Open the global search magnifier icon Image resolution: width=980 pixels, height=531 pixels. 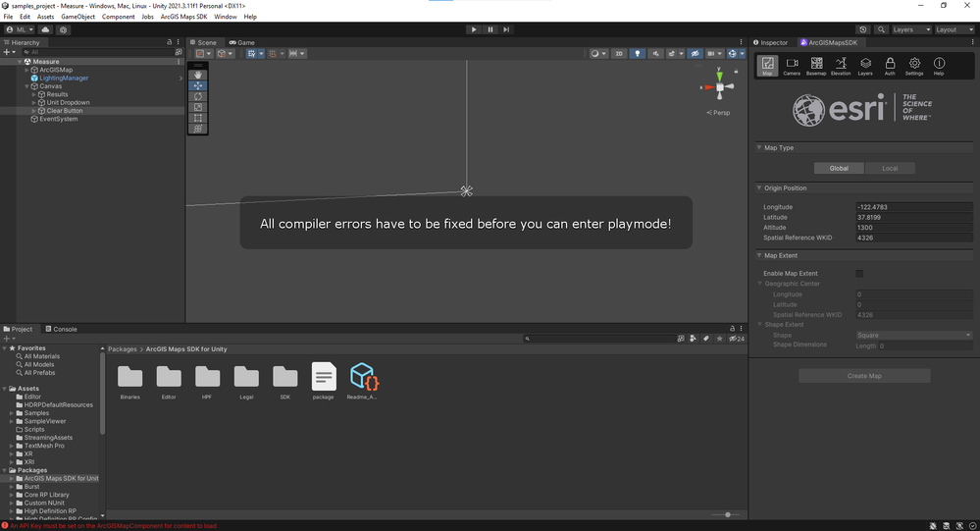(881, 29)
